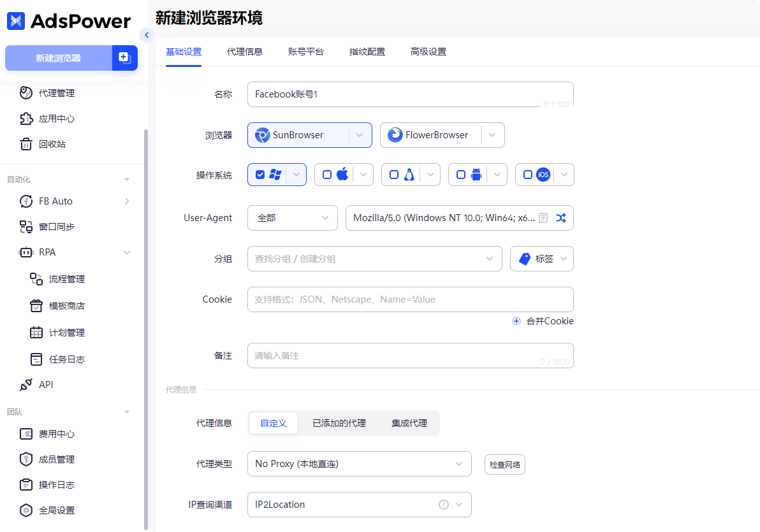Open 模板商店 template store
This screenshot has width=760, height=532.
(57, 306)
